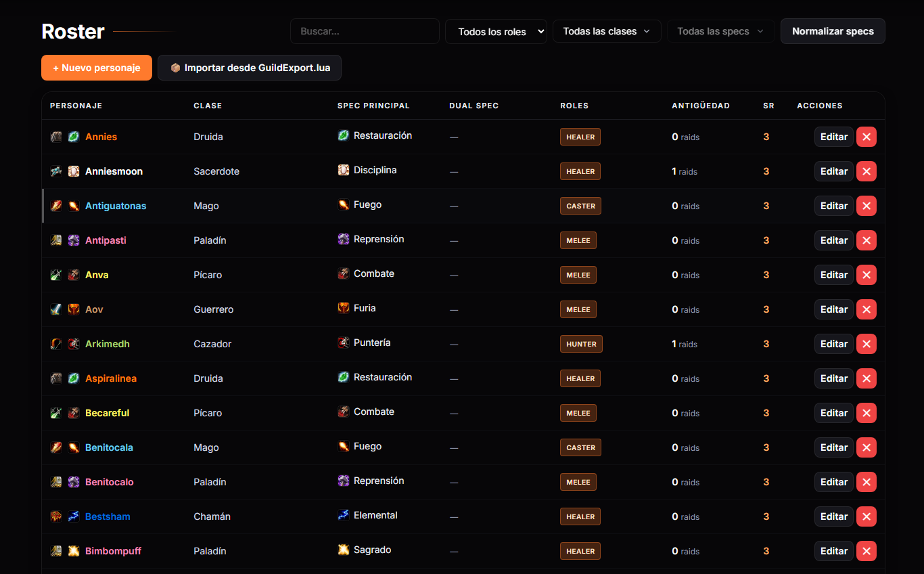The image size is (924, 574).
Task: Click the Cazador class cell
Action: pos(212,344)
